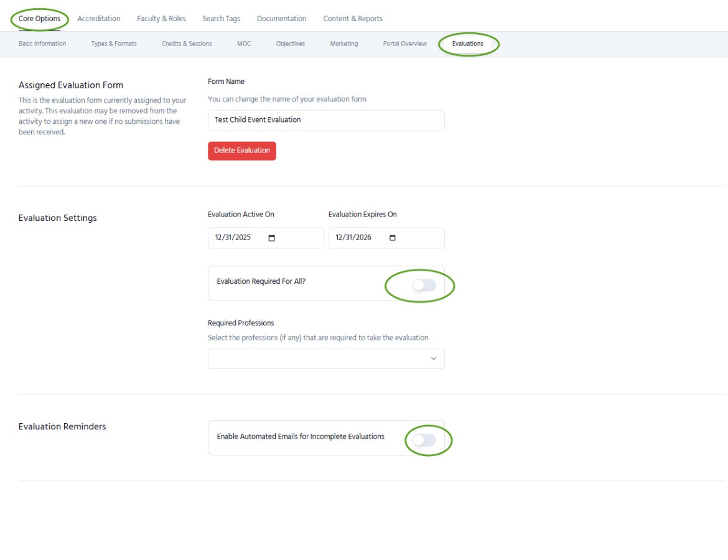
Task: Open the Basic Information sub-tab
Action: pos(42,44)
